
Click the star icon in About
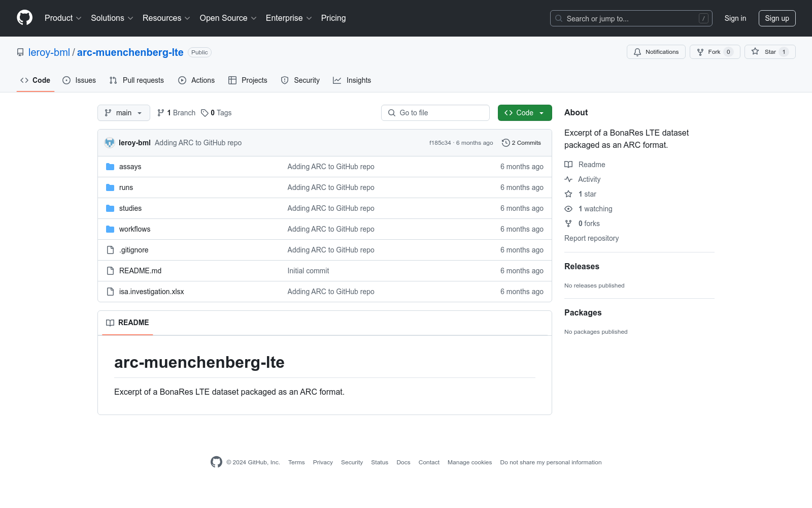pos(568,194)
